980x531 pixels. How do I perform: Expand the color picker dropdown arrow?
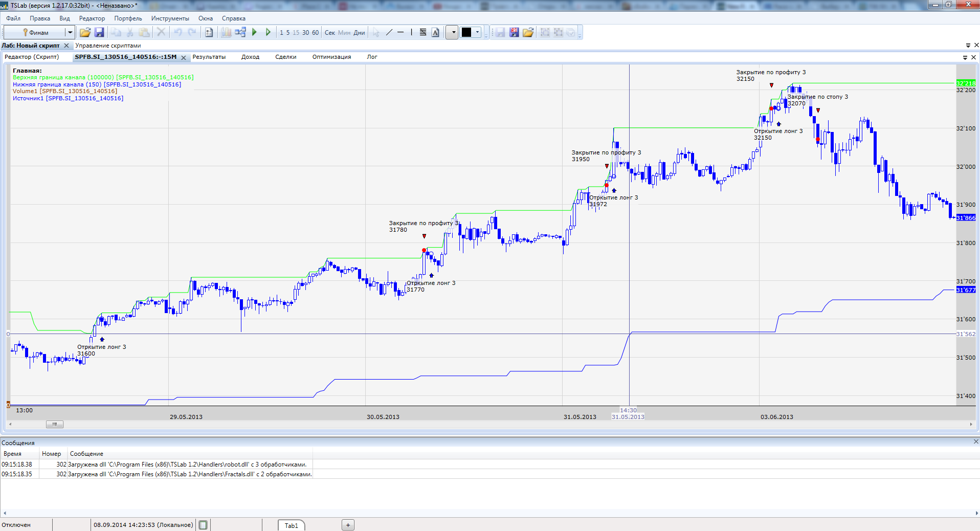[478, 32]
